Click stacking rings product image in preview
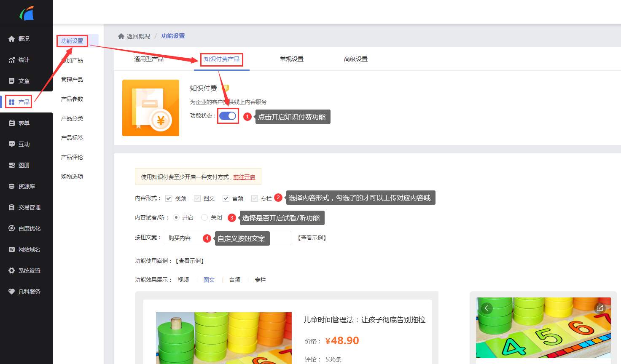621x364 pixels. [x=224, y=338]
